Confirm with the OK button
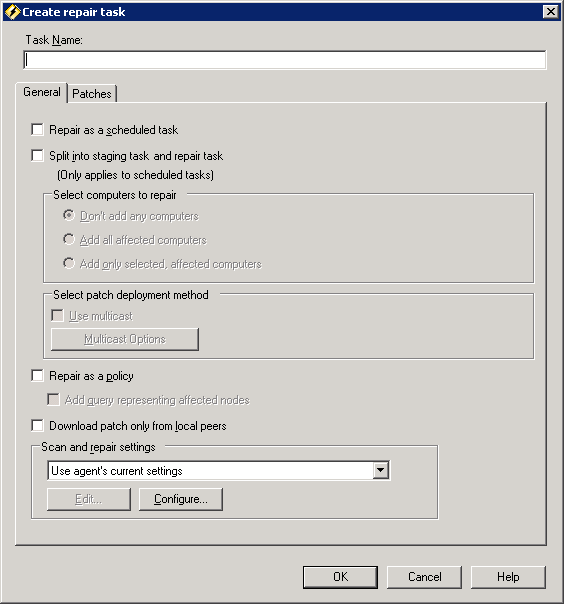564x604 pixels. click(340, 577)
